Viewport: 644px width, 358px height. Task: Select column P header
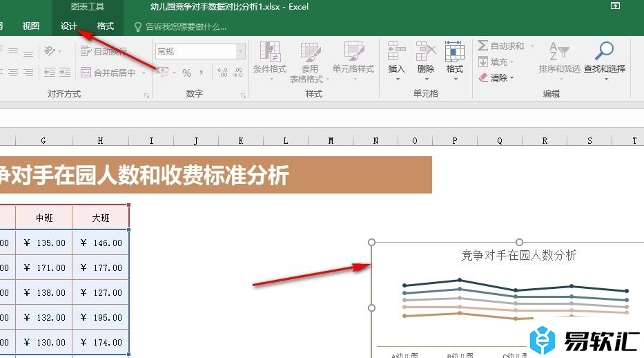(455, 140)
